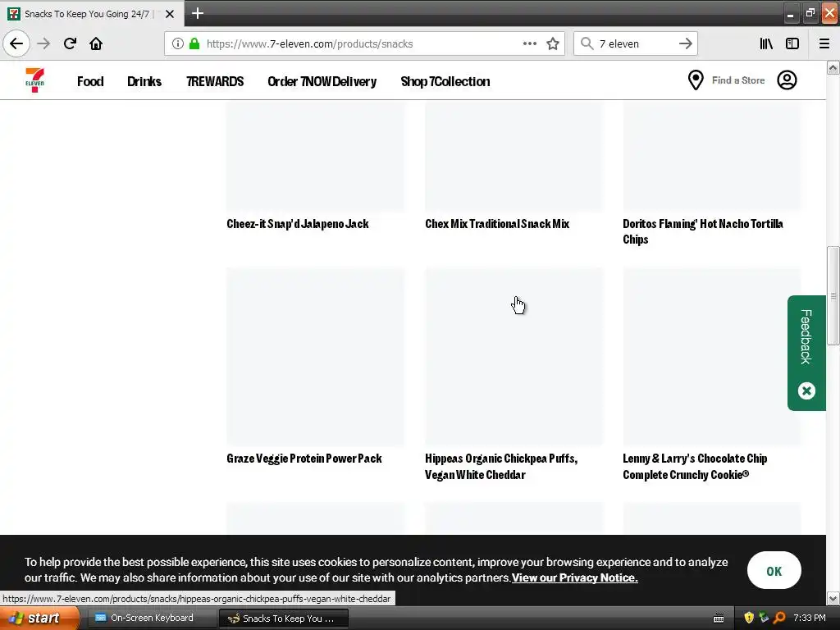This screenshot has height=630, width=840.
Task: Select Shop 7Collection
Action: click(x=445, y=81)
